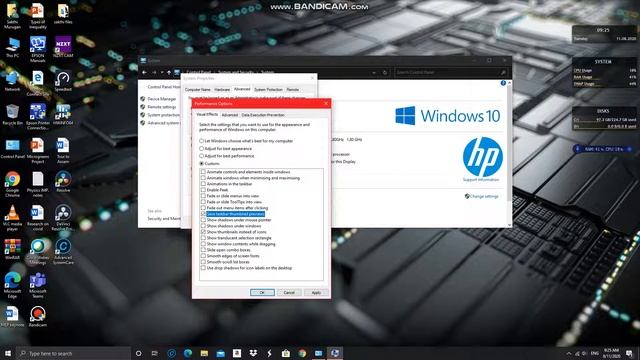This screenshot has width=640, height=360.
Task: Switch to Advanced tab in Performance Options
Action: [x=229, y=115]
